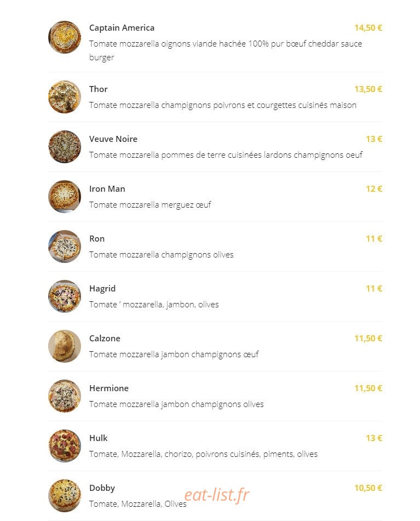Screen dimensions: 420x521
Task: Select the 14,50 € Captain America price
Action: click(x=368, y=27)
